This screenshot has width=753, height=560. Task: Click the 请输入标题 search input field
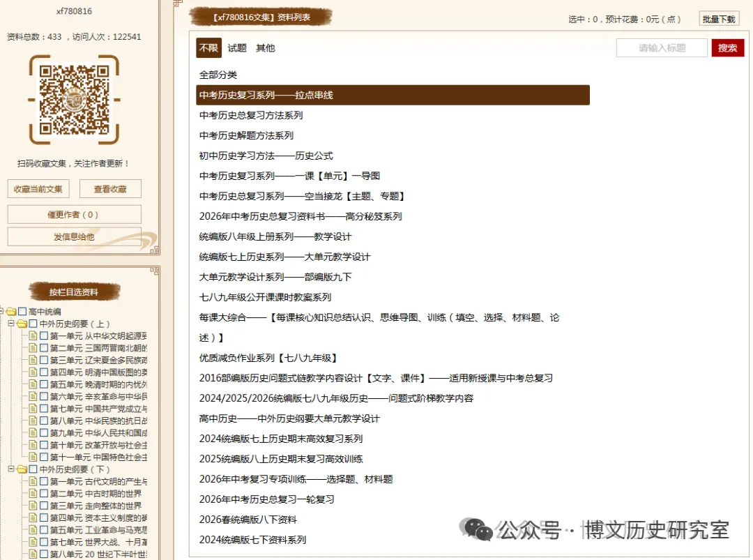click(661, 48)
